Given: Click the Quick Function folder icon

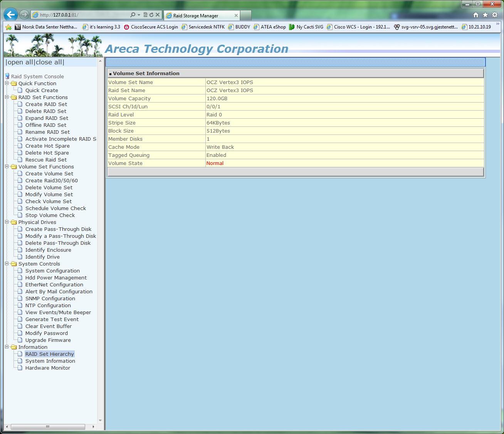Looking at the screenshot, I should (14, 83).
